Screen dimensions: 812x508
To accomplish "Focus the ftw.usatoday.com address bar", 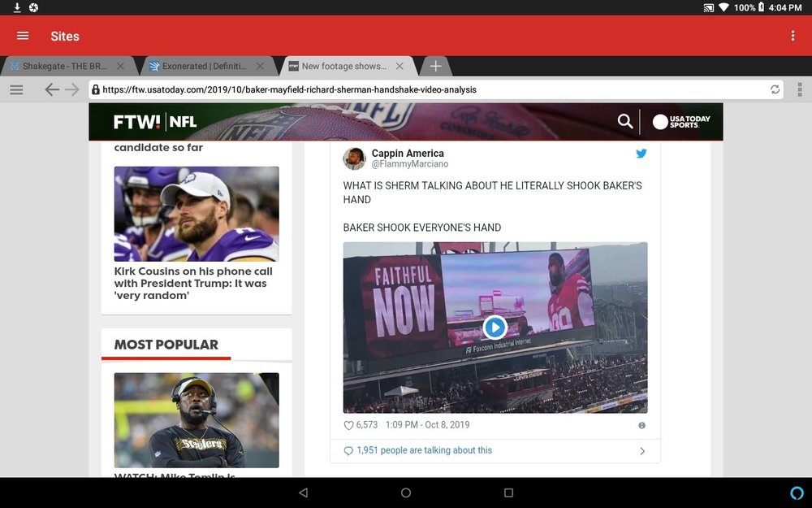I will click(435, 89).
